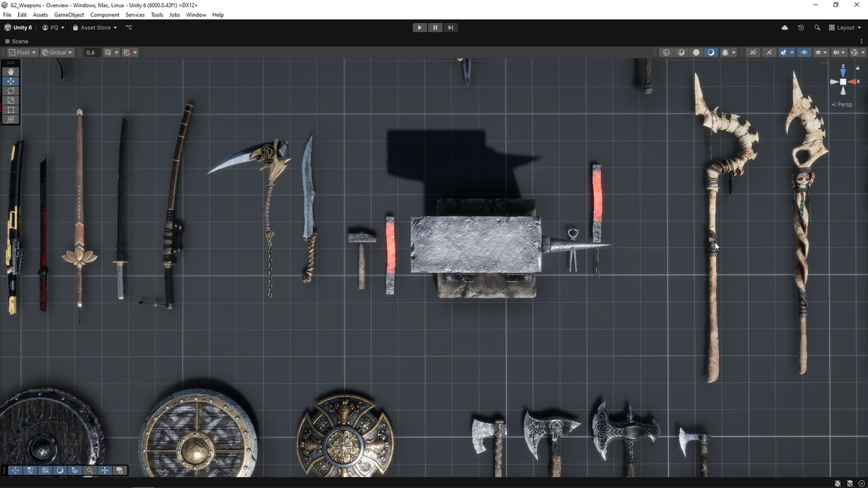Open the PQ account menu
This screenshot has height=488, width=868.
tap(54, 27)
